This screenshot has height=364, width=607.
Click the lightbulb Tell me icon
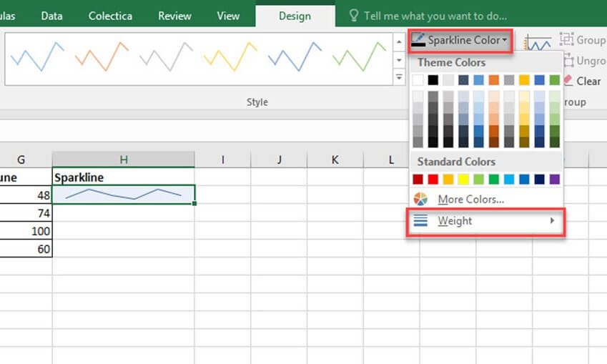tap(353, 16)
